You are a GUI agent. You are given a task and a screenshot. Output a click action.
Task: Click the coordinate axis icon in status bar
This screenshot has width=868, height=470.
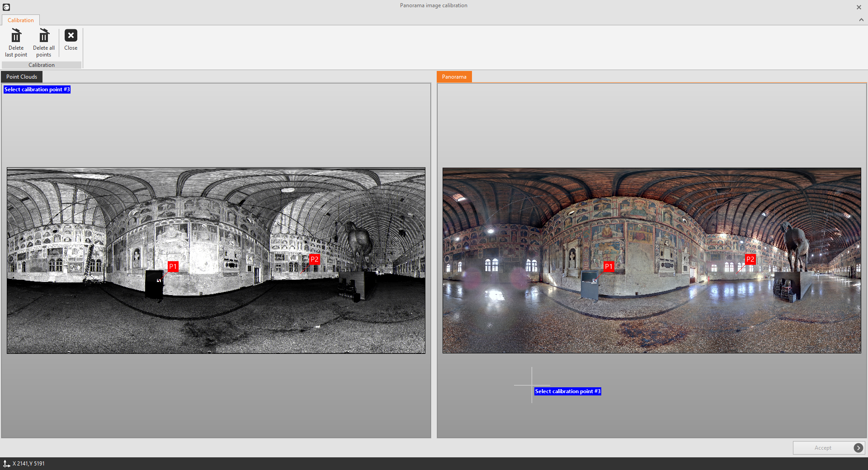click(6, 464)
